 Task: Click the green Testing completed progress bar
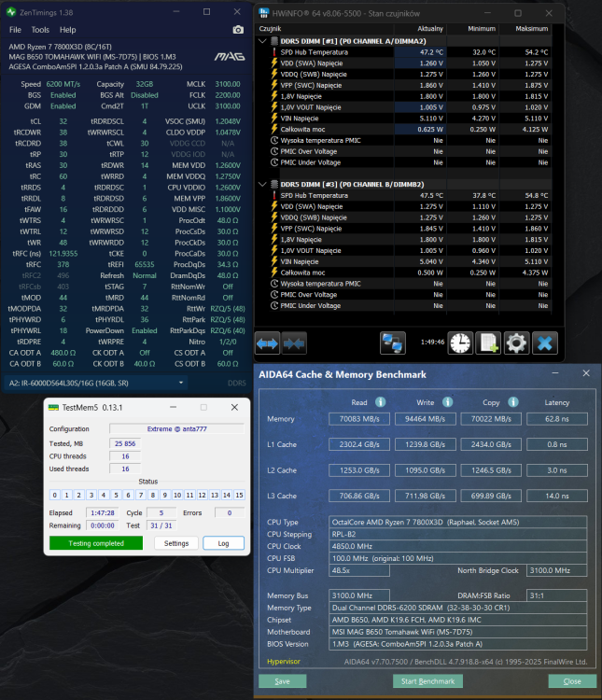(96, 543)
